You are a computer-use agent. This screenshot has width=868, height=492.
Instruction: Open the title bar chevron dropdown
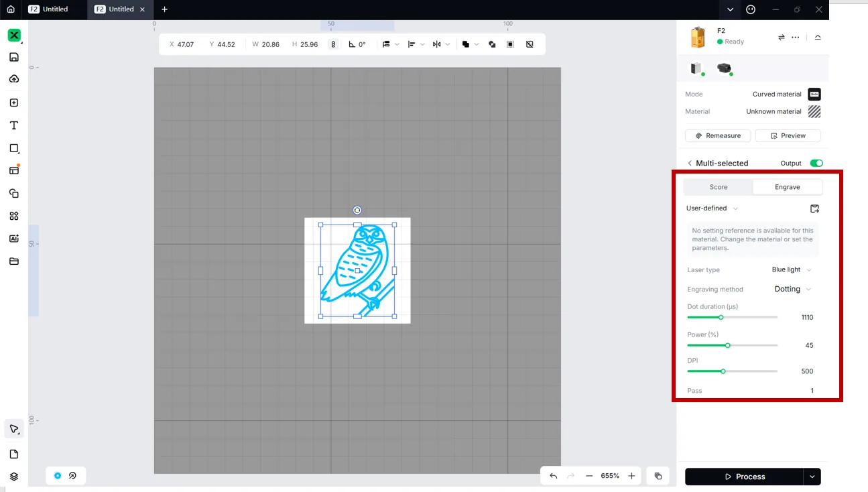tap(730, 9)
